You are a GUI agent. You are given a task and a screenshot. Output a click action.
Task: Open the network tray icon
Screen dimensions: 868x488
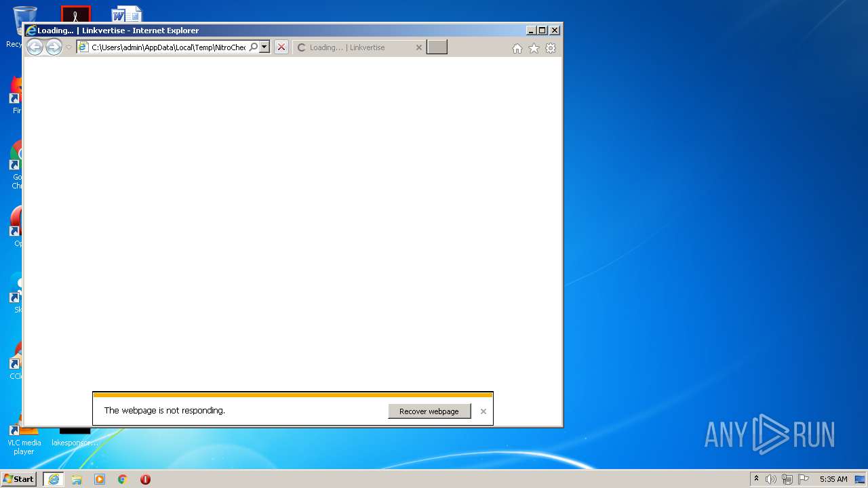coord(787,479)
